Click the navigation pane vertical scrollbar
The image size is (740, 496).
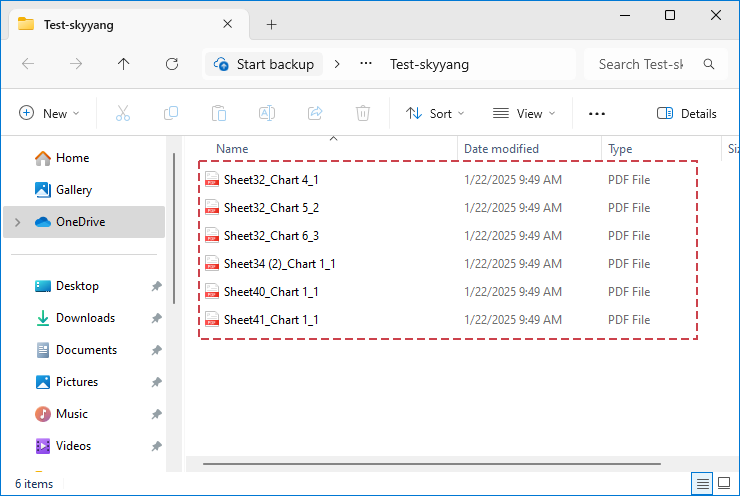point(174,228)
